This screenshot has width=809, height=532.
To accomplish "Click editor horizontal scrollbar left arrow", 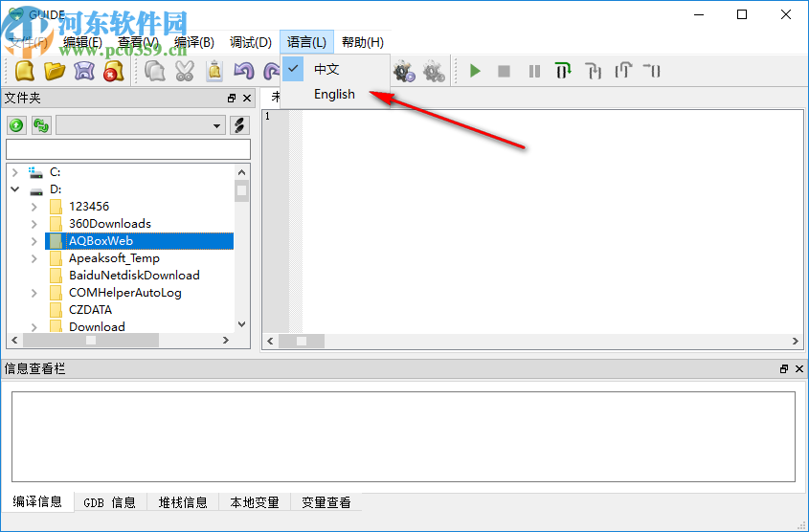I will (x=270, y=342).
